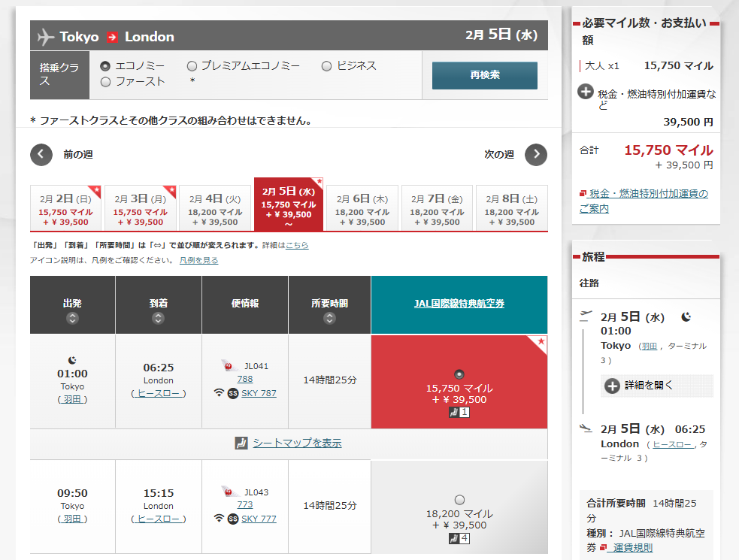The image size is (739, 560).
Task: Click the Wi-Fi icon on flight JL043
Action: pos(219,519)
